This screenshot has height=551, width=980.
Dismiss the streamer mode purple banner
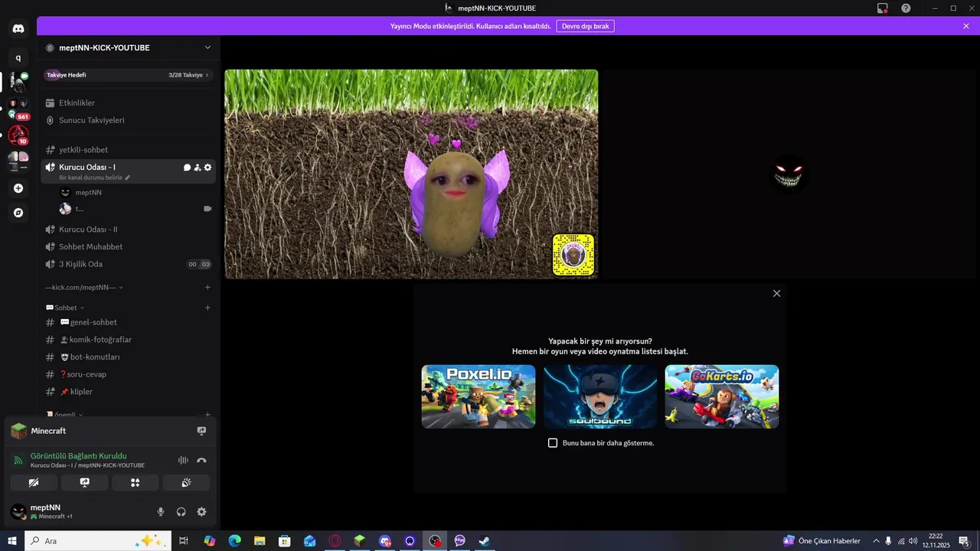point(966,26)
